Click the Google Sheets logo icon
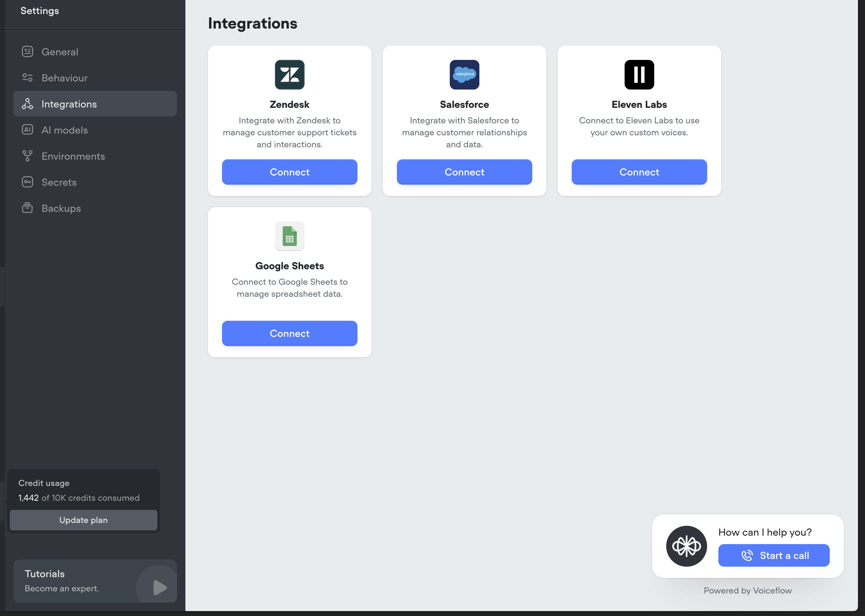Viewport: 865px width, 616px height. coord(289,236)
